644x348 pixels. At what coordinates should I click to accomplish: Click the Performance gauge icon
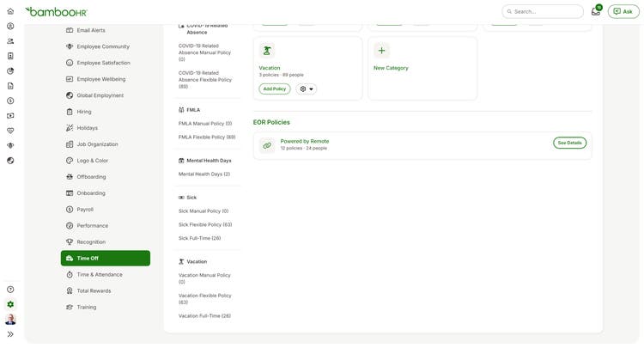70,226
